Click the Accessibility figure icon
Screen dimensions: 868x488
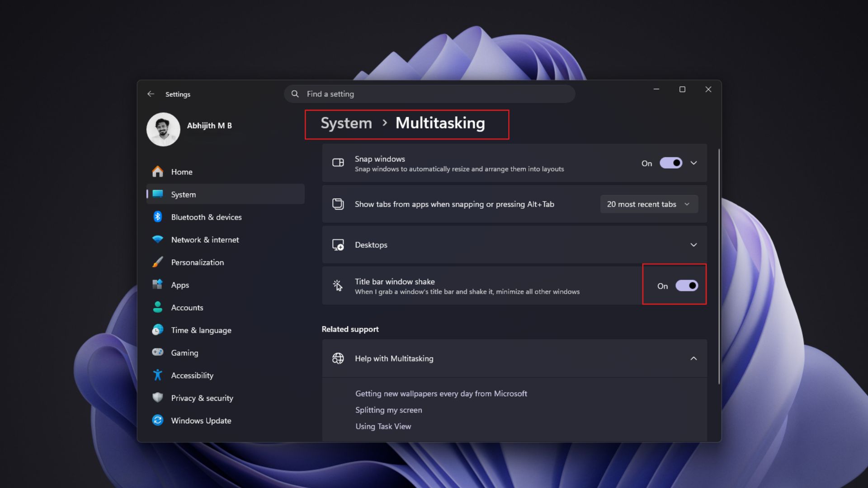(x=157, y=375)
